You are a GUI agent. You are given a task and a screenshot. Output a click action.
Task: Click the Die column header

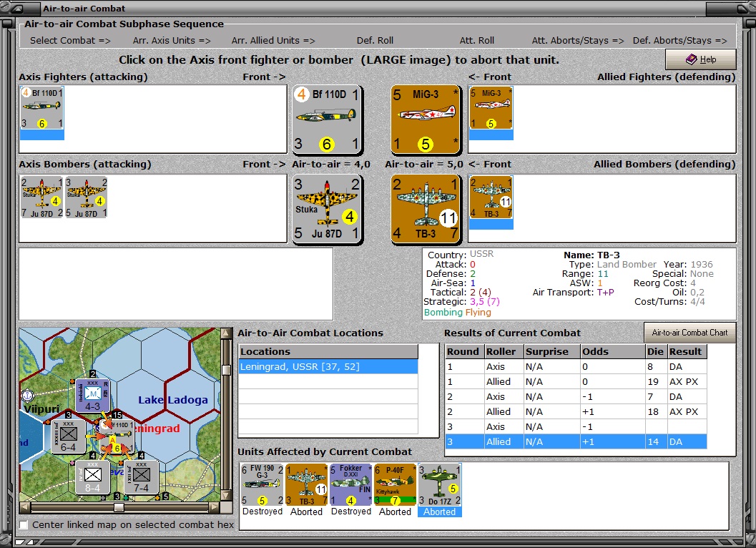656,351
